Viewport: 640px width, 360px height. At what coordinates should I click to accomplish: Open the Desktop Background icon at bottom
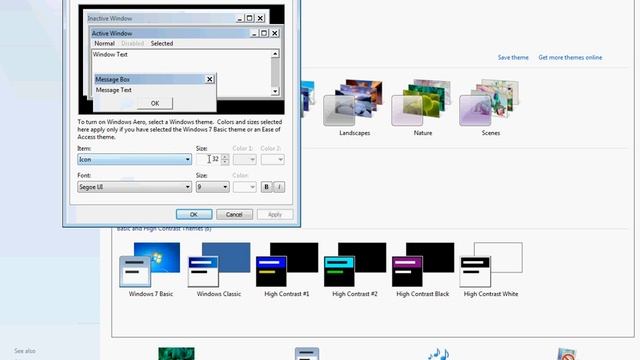click(x=176, y=354)
